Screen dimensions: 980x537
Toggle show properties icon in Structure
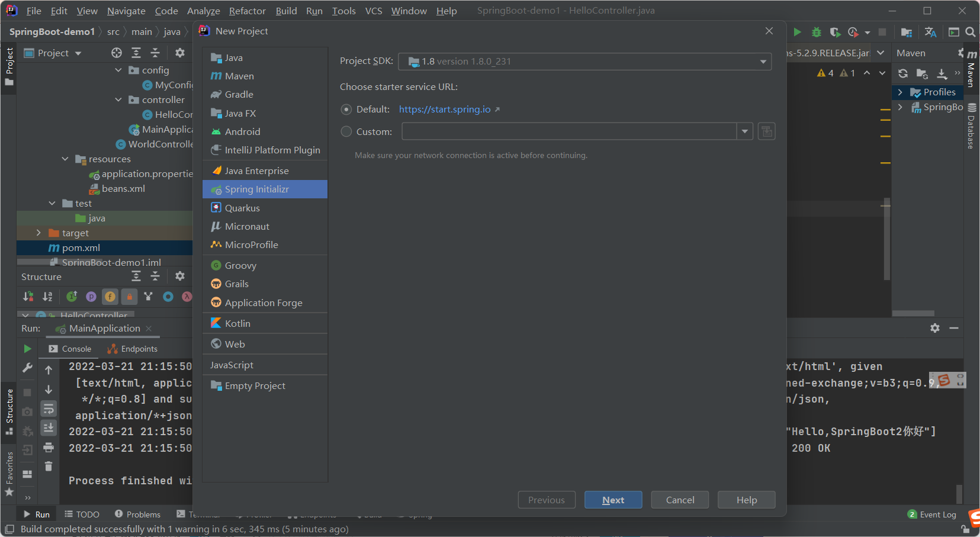pos(91,296)
